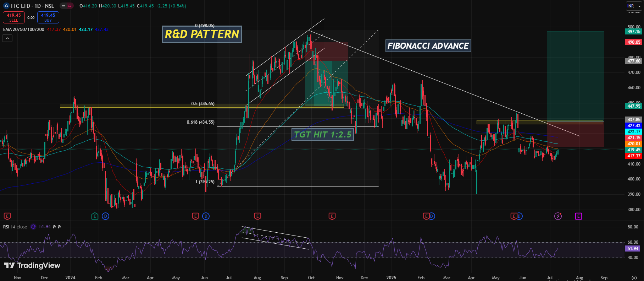
Task: Click the red 421.15 price-axis label
Action: tap(634, 138)
